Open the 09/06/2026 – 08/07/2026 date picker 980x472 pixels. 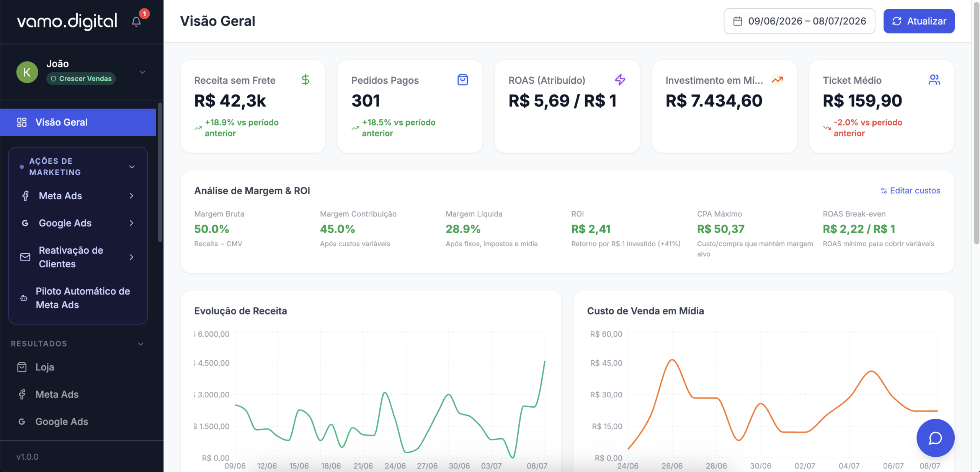[x=799, y=21]
